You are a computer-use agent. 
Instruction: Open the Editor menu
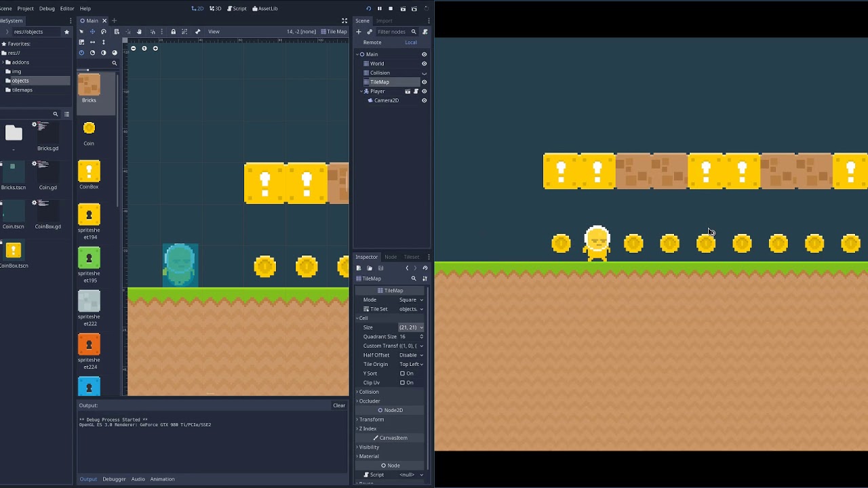point(67,9)
